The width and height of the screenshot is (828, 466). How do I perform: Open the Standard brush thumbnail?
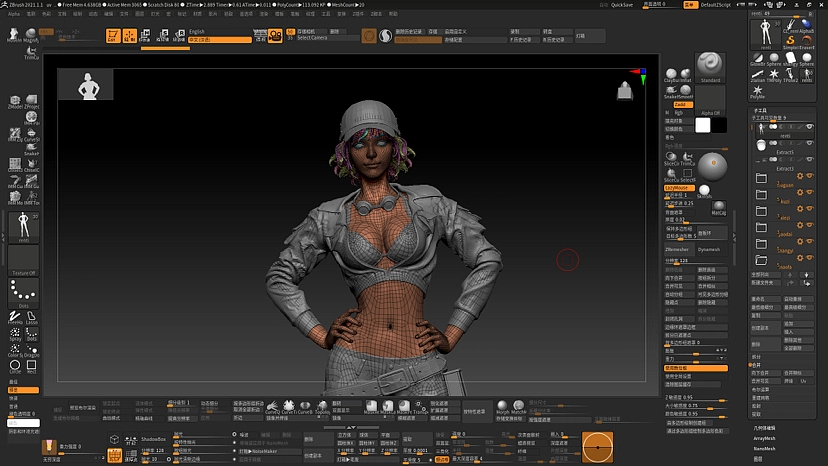click(710, 67)
